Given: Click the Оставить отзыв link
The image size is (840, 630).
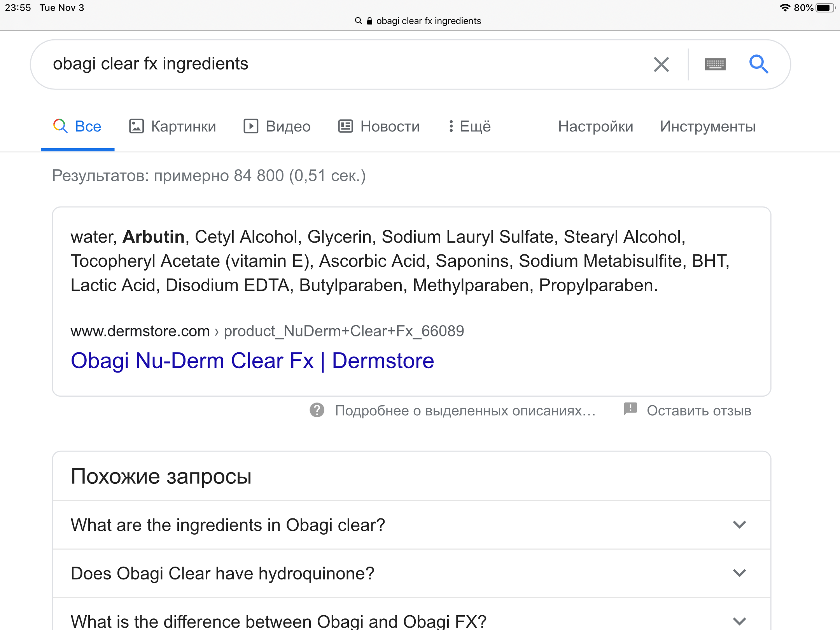Looking at the screenshot, I should coord(699,411).
